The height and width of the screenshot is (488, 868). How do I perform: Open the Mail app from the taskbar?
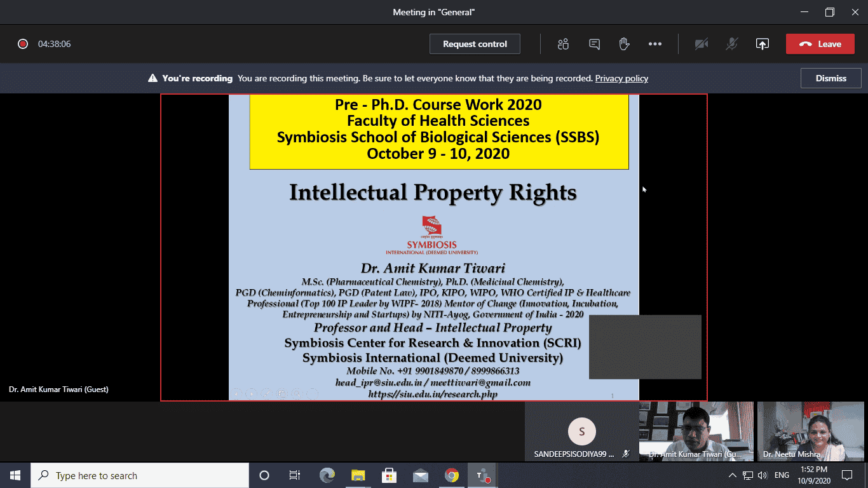(420, 475)
